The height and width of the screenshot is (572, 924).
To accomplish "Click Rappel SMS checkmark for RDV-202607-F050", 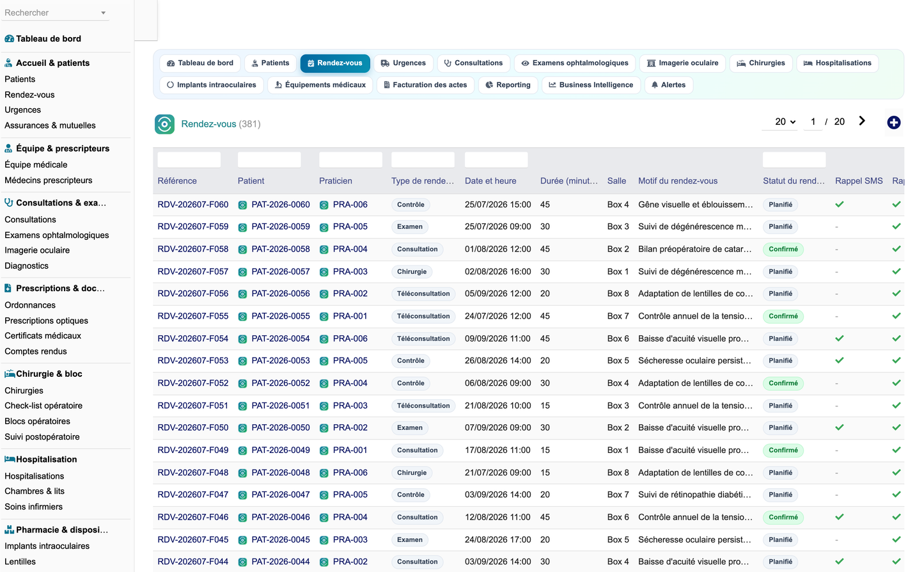I will (840, 427).
